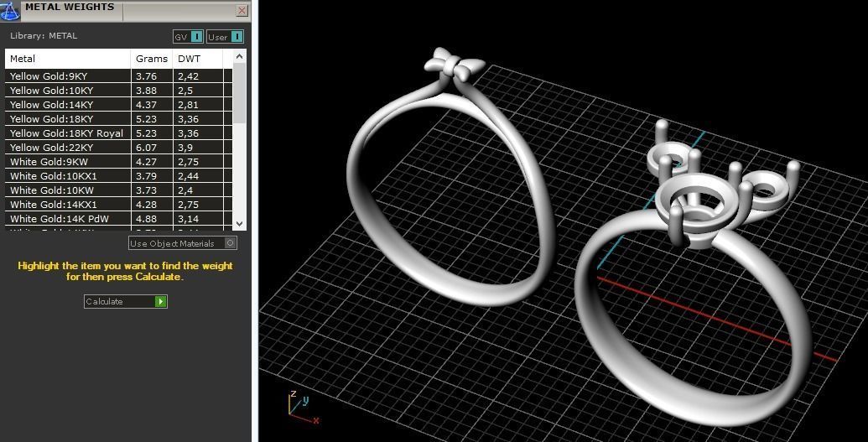This screenshot has height=442, width=868.
Task: Select the White Gold:9KW row
Action: (x=118, y=162)
